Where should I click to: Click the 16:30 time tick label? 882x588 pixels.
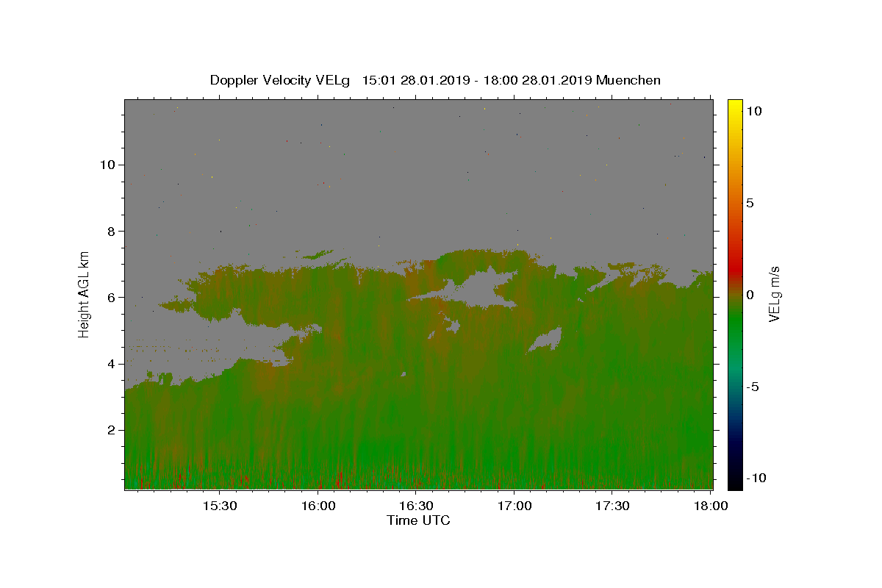(x=416, y=506)
